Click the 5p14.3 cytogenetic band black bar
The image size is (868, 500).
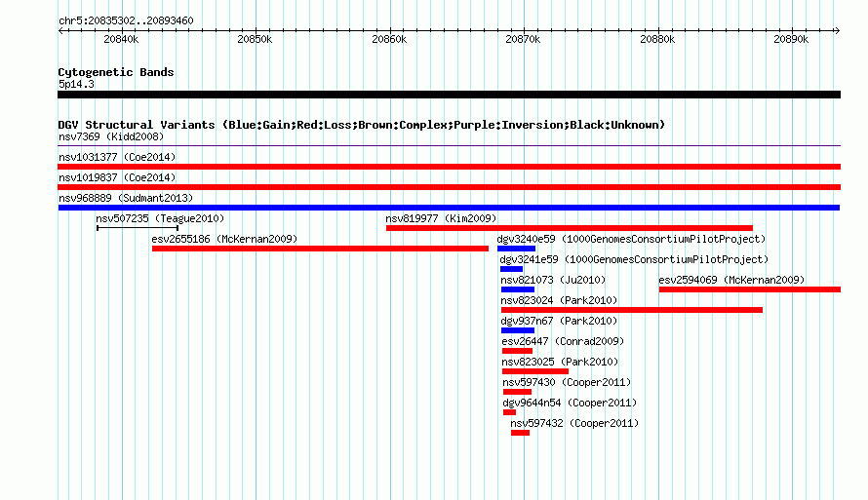[x=449, y=95]
